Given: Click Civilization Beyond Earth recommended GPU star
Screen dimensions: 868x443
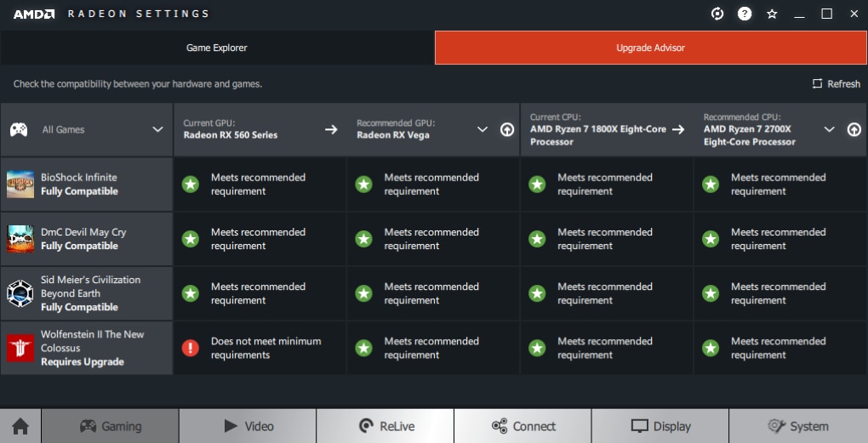Looking at the screenshot, I should [x=363, y=293].
